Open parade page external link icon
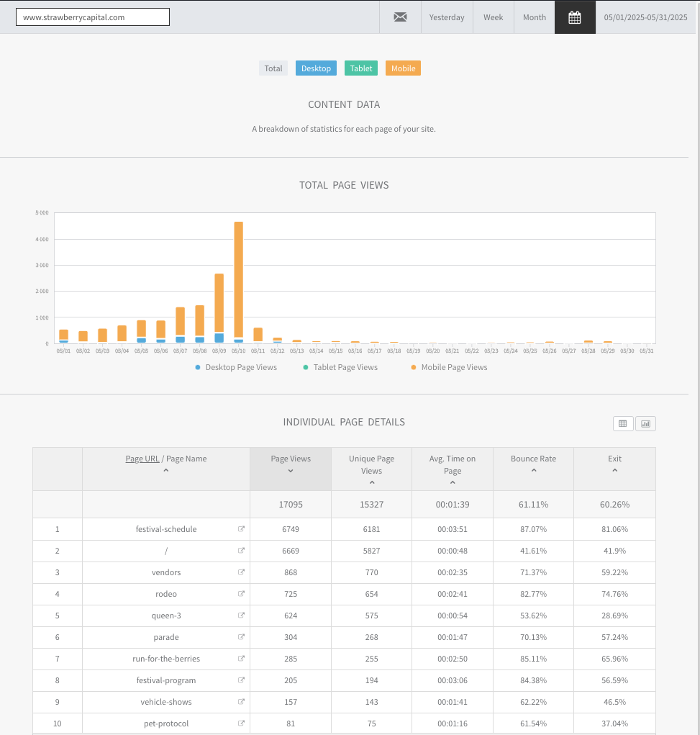The width and height of the screenshot is (700, 735). (x=241, y=636)
